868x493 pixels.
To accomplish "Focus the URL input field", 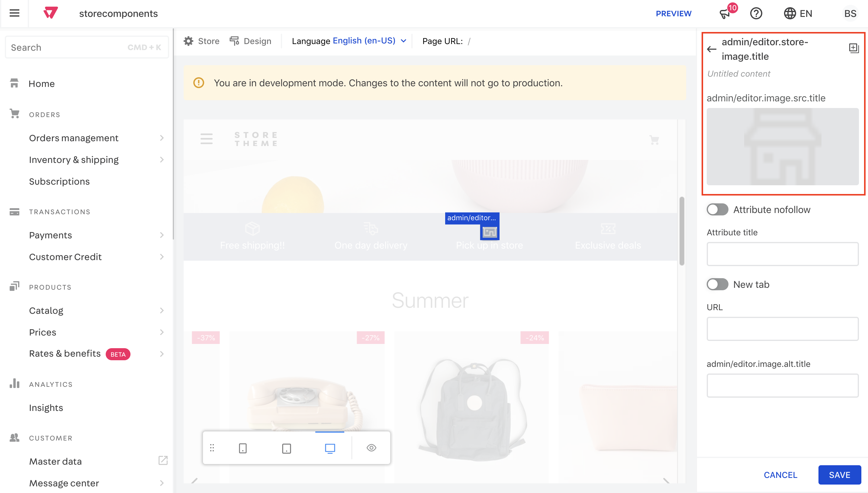I will click(782, 329).
